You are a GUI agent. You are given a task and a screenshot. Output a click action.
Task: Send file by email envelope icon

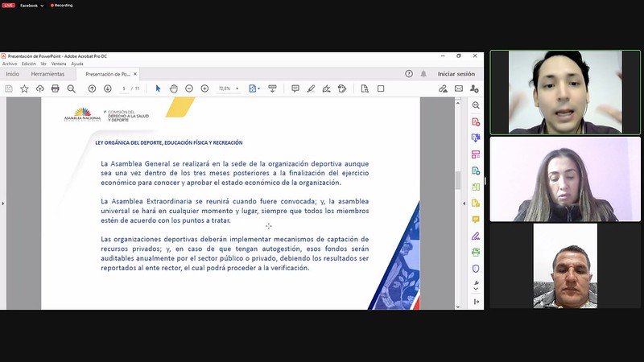(x=459, y=88)
